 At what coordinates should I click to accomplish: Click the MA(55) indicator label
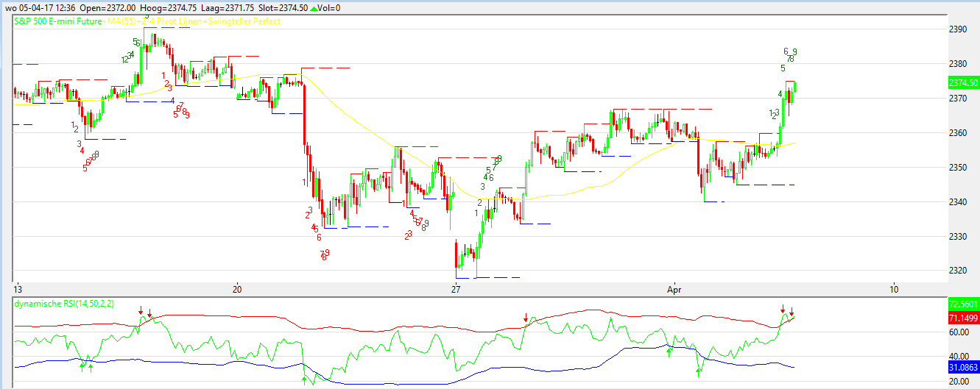(122, 21)
